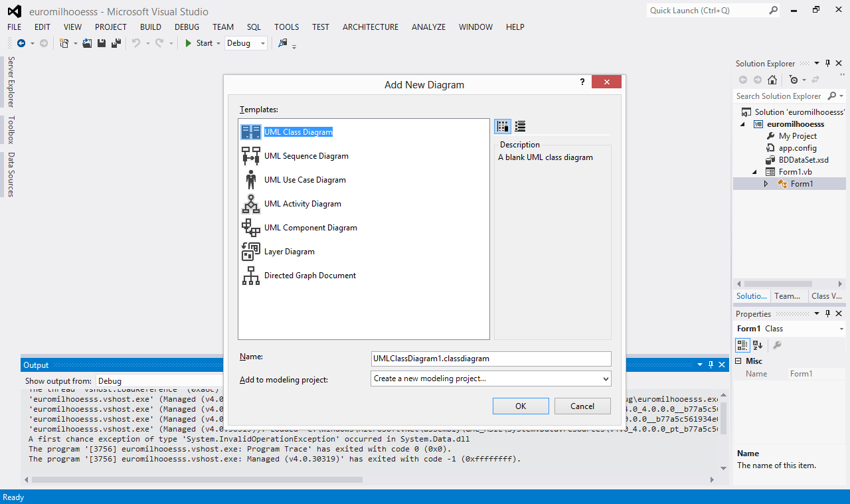Image resolution: width=850 pixels, height=504 pixels.
Task: Collapse the Misc properties category
Action: pos(738,361)
